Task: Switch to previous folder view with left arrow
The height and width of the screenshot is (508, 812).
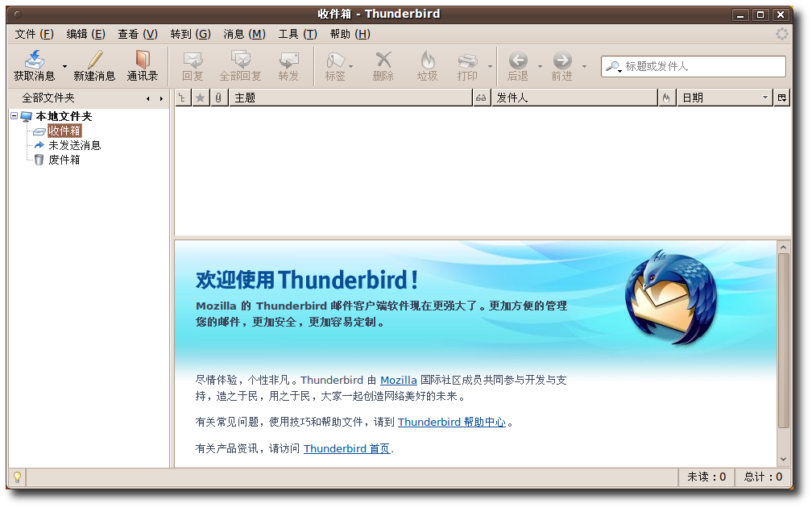Action: pos(147,98)
